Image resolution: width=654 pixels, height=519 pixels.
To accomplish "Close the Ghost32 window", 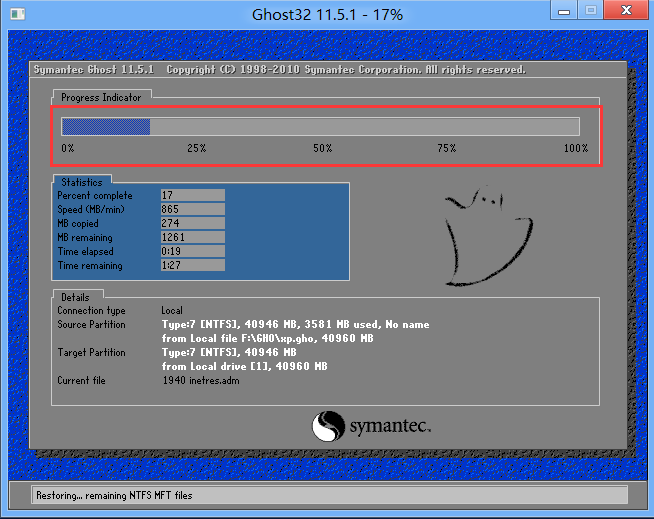I will [625, 12].
